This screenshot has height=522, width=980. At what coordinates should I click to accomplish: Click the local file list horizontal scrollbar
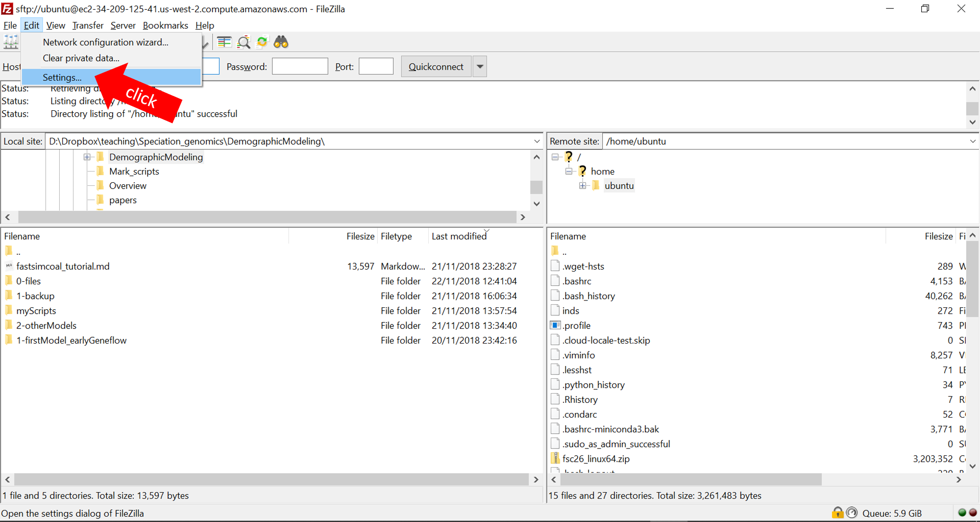(271, 479)
